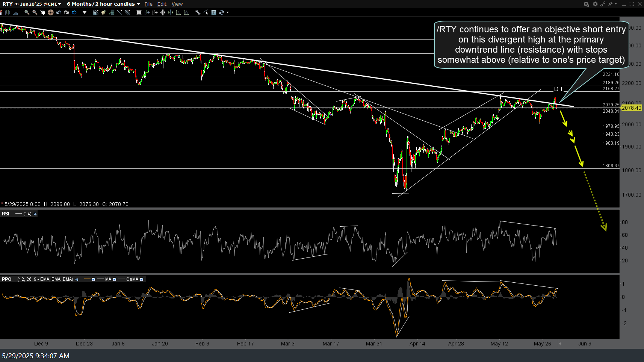Open PPO indicator settings wrench

click(77, 279)
